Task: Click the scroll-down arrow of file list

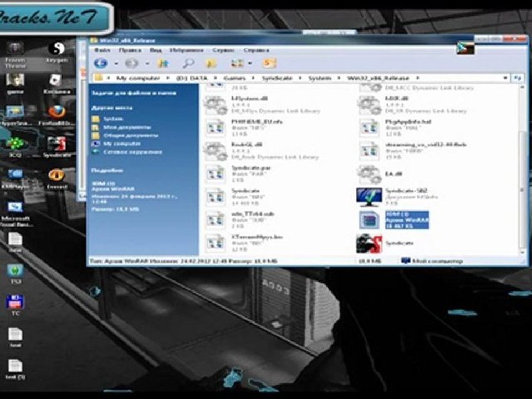Action: [522, 253]
